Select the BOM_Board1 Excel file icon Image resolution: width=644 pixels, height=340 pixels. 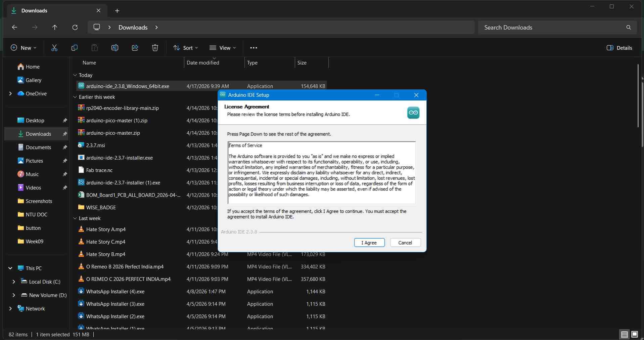pyautogui.click(x=81, y=195)
